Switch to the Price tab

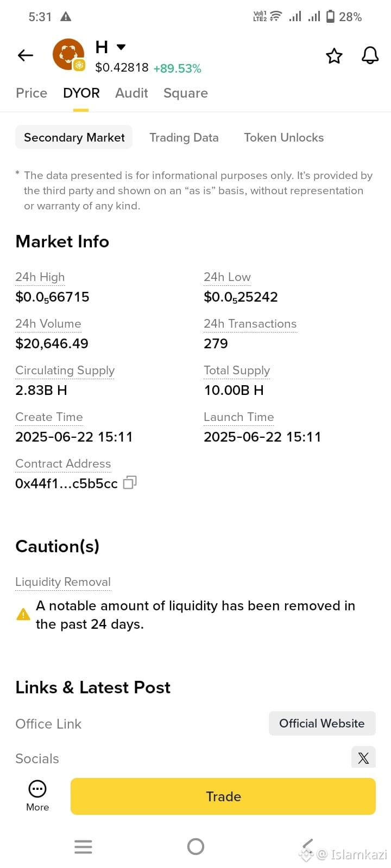[31, 93]
